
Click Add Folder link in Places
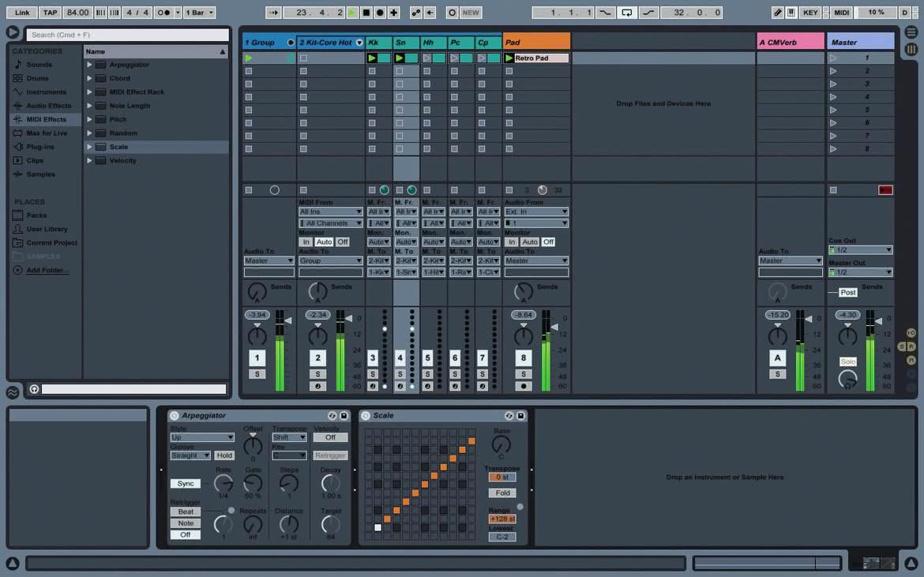click(x=47, y=270)
